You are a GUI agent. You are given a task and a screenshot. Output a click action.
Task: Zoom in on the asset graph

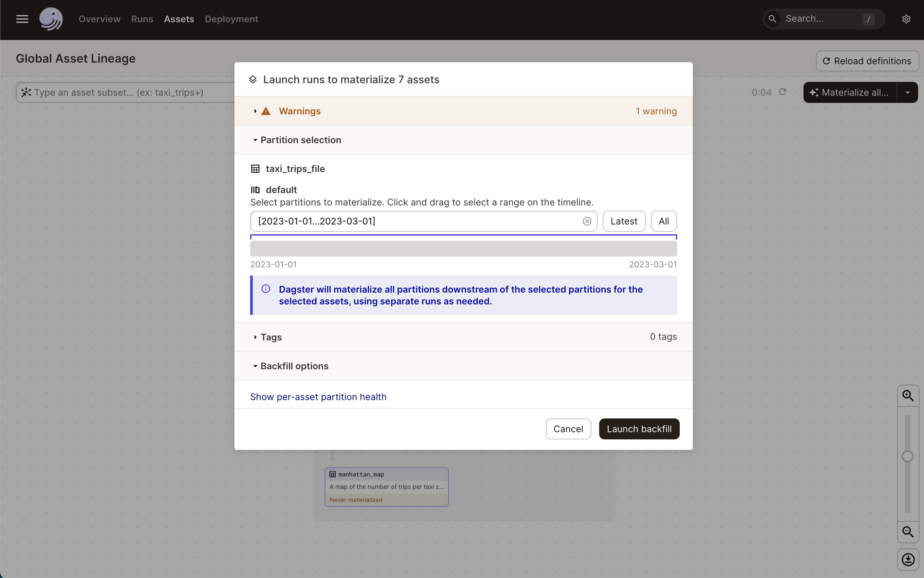click(908, 396)
